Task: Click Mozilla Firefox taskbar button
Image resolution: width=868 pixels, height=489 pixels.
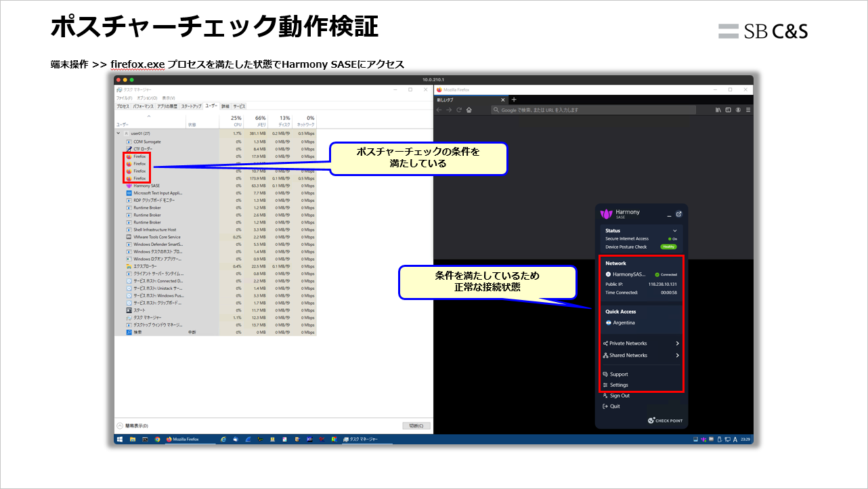Action: tap(190, 440)
